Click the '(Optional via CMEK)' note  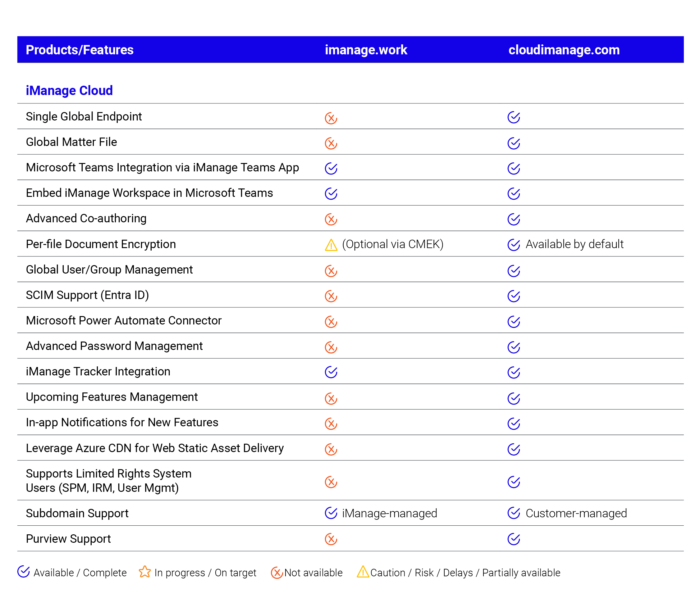click(x=393, y=244)
